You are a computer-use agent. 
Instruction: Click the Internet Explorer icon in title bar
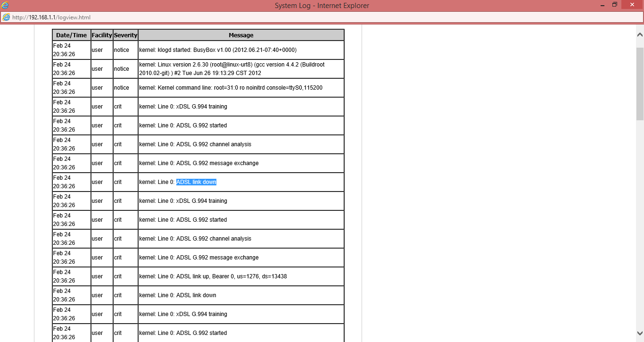tap(5, 5)
